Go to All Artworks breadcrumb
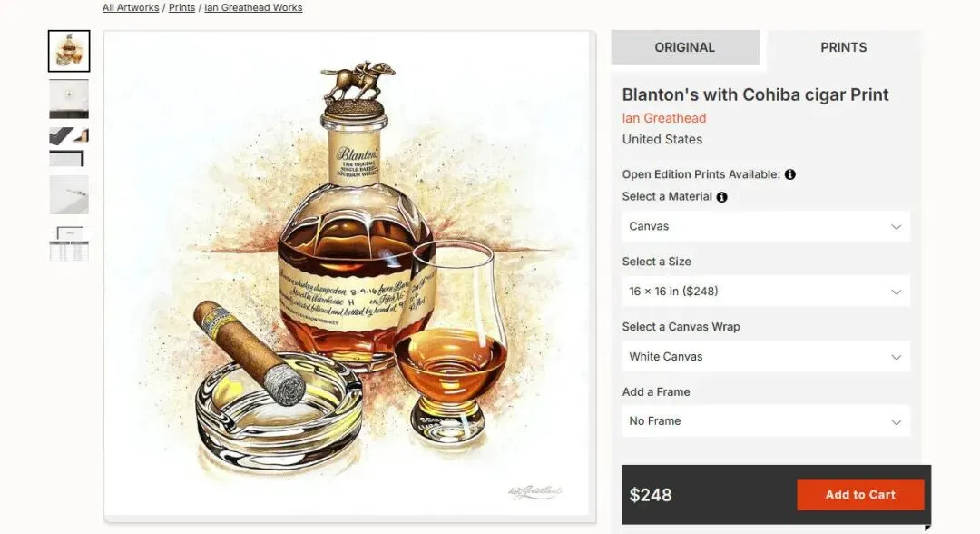 click(x=131, y=7)
